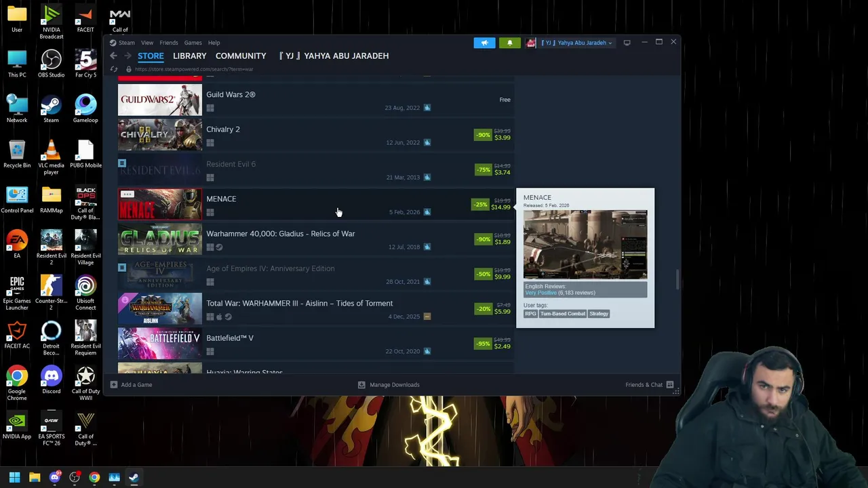Click the -90% $3.99 price on Chivalry 2
Screen dimensions: 868x488
coord(493,134)
